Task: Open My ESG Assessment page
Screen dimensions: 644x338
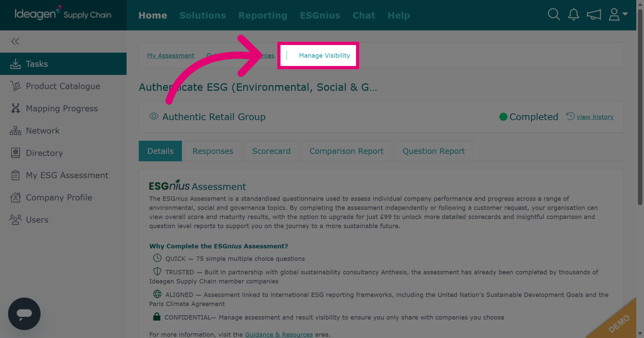Action: tap(63, 175)
